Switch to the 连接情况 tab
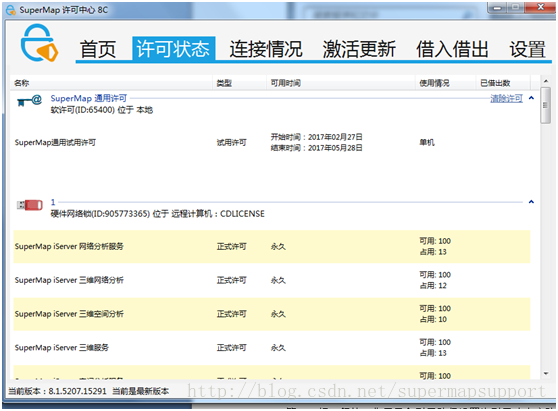Screen dimensions: 558x411 [265, 49]
